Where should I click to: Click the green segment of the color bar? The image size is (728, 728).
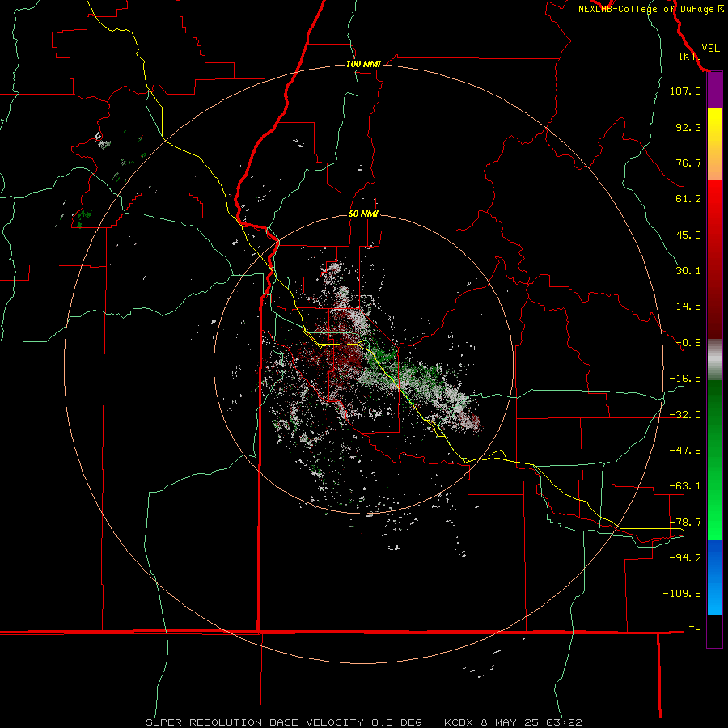tap(714, 459)
